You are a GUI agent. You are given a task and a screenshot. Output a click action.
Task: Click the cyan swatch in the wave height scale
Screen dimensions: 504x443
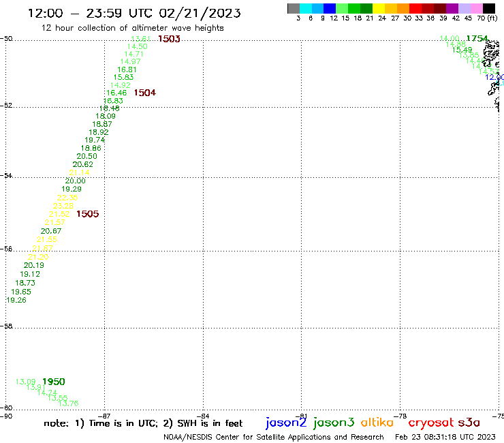tap(306, 8)
